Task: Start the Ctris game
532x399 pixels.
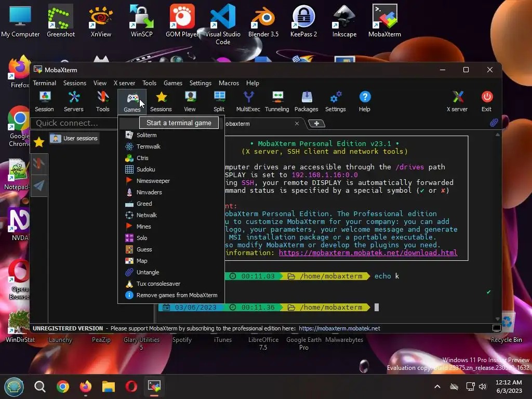Action: click(171, 158)
